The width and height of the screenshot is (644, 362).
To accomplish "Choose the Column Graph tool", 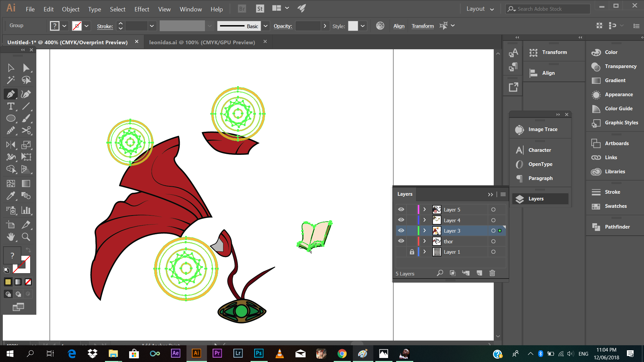I will (26, 210).
